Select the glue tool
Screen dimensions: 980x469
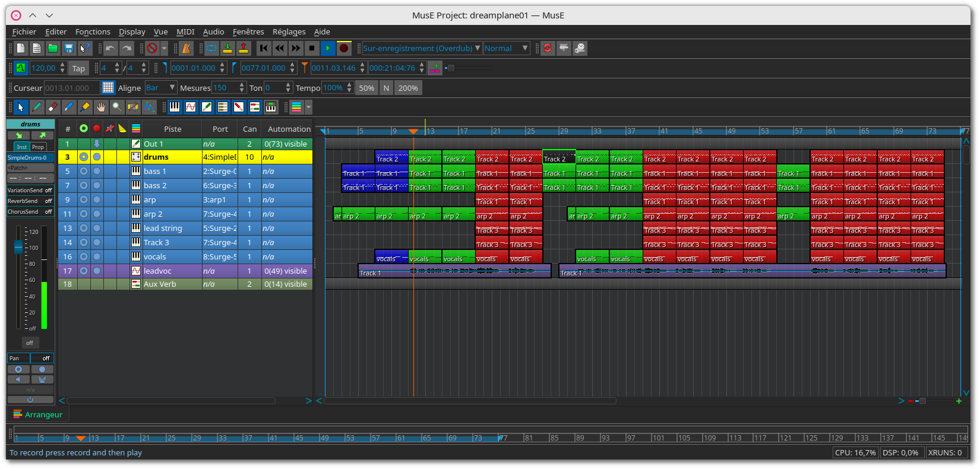85,107
